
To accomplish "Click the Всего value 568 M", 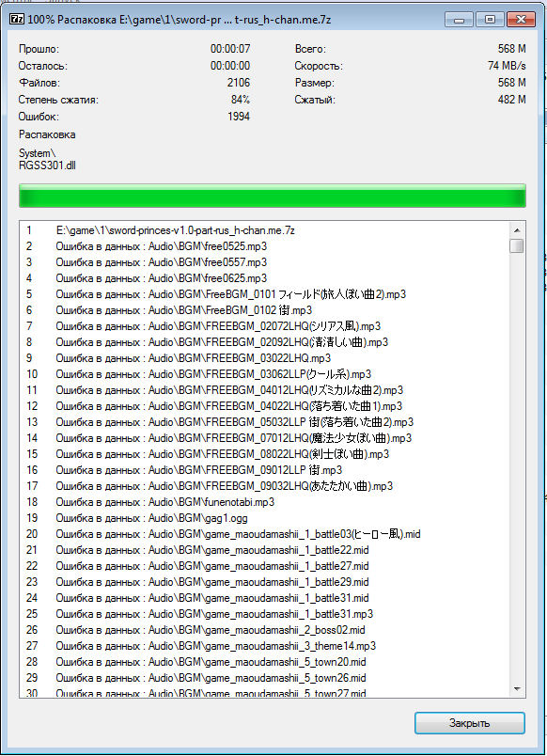I will point(512,49).
